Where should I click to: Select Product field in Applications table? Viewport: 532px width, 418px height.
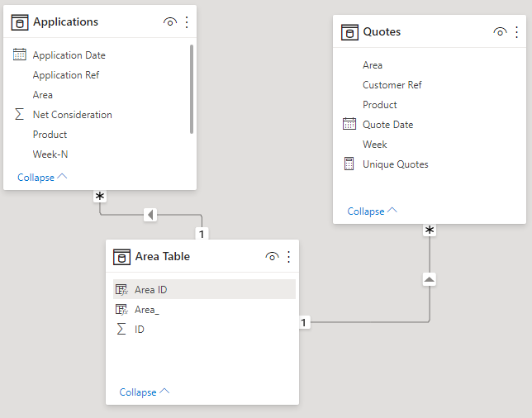coord(50,135)
